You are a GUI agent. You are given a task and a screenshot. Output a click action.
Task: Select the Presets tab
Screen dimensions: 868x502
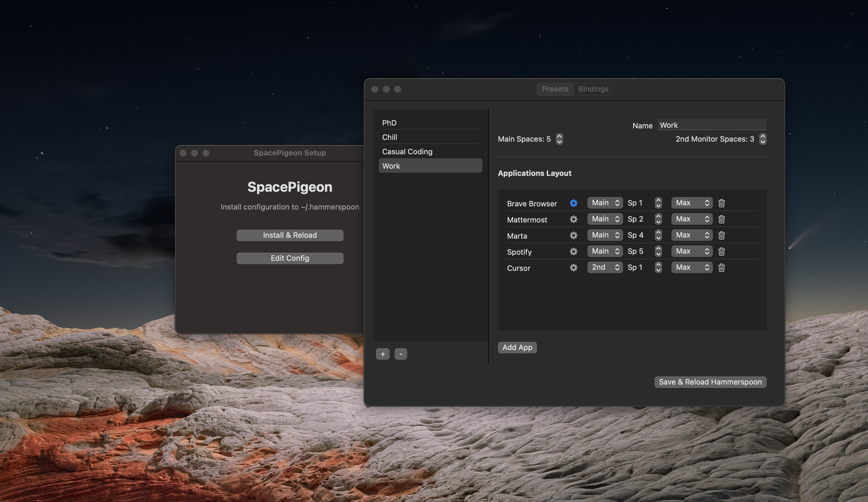click(x=555, y=89)
